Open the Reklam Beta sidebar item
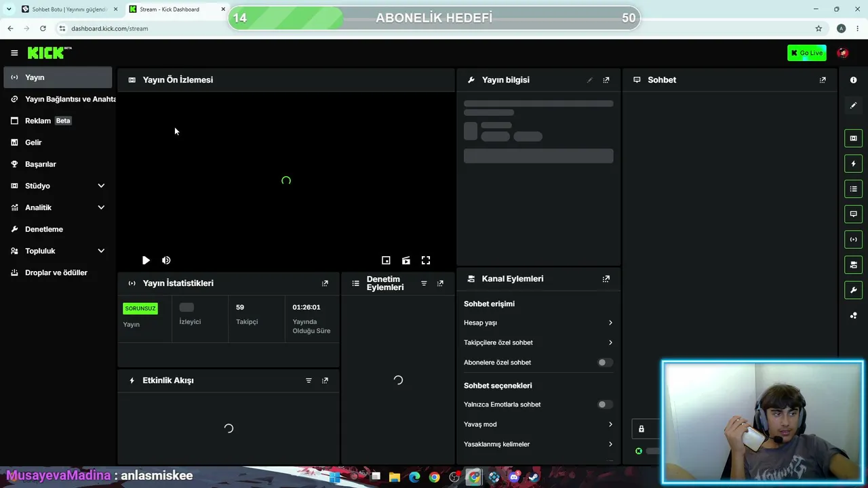This screenshot has height=488, width=868. pos(58,121)
